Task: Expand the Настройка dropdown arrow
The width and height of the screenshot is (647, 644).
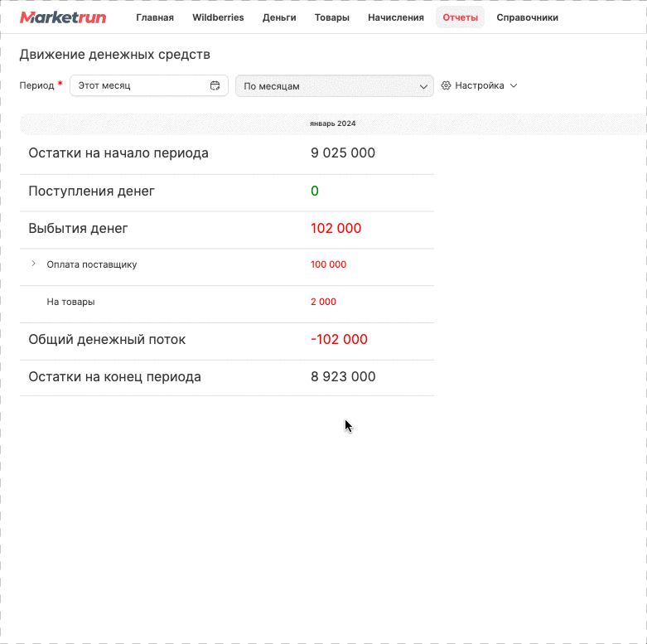Action: [514, 86]
